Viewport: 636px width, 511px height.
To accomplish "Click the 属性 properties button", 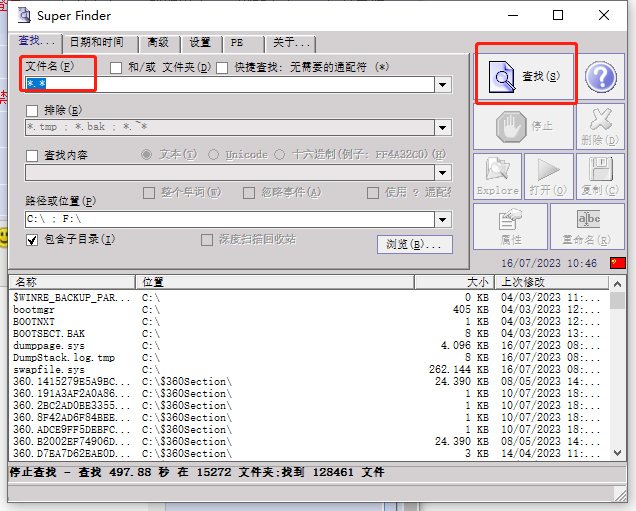I will coord(511,227).
